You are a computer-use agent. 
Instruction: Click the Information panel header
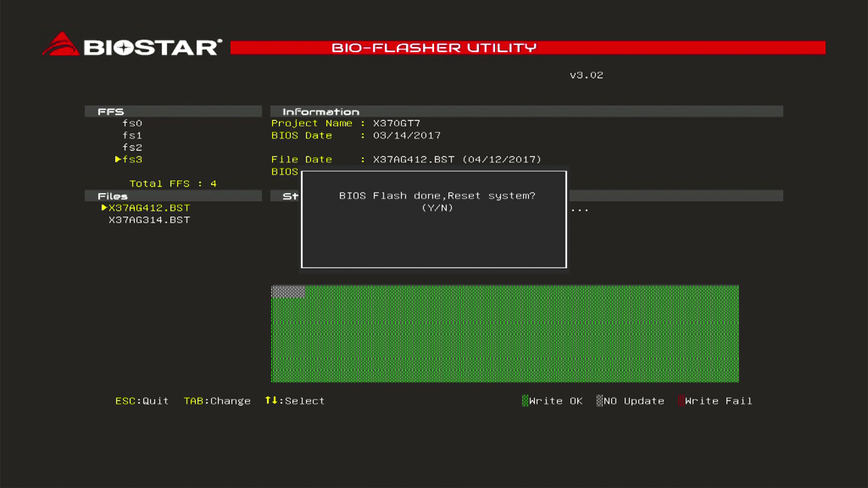coord(527,112)
